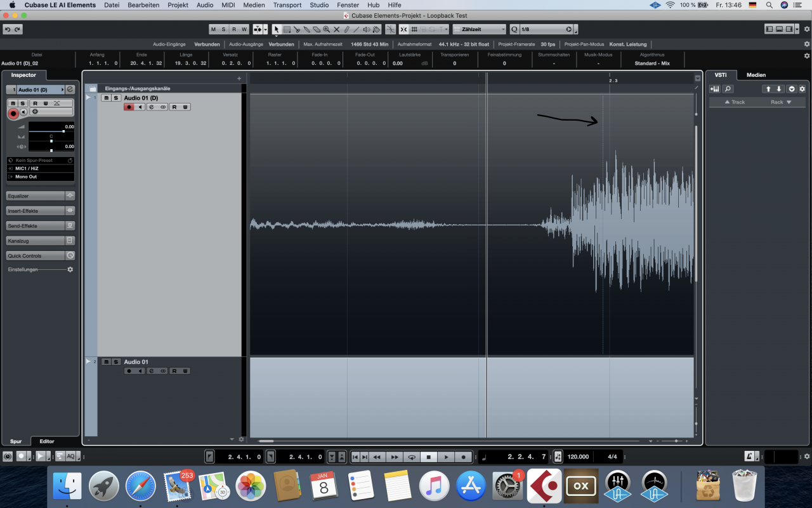Click the Track header in VSTi panel
812x508 pixels.
coord(735,102)
